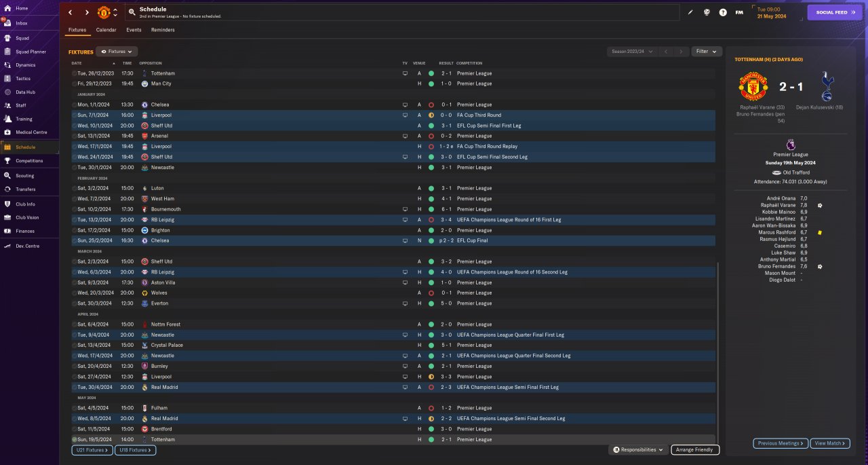Go back with the left arrow
Screen dimensions: 868x465
click(x=70, y=12)
